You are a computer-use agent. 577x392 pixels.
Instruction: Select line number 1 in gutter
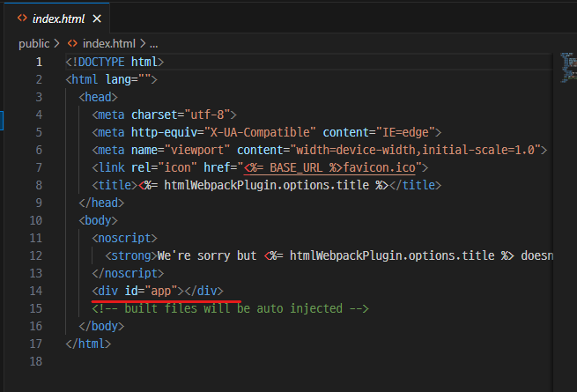click(x=39, y=62)
